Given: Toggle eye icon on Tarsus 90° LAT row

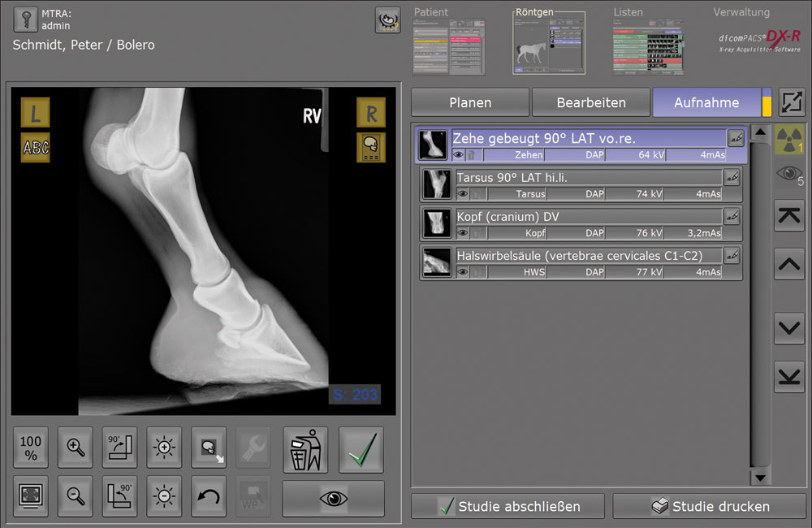Looking at the screenshot, I should tap(463, 194).
